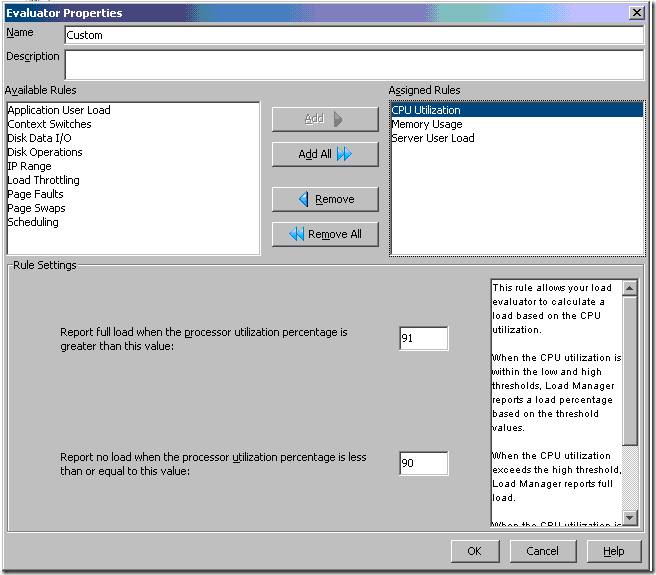
Task: Focus the full load threshold field
Action: pos(423,339)
